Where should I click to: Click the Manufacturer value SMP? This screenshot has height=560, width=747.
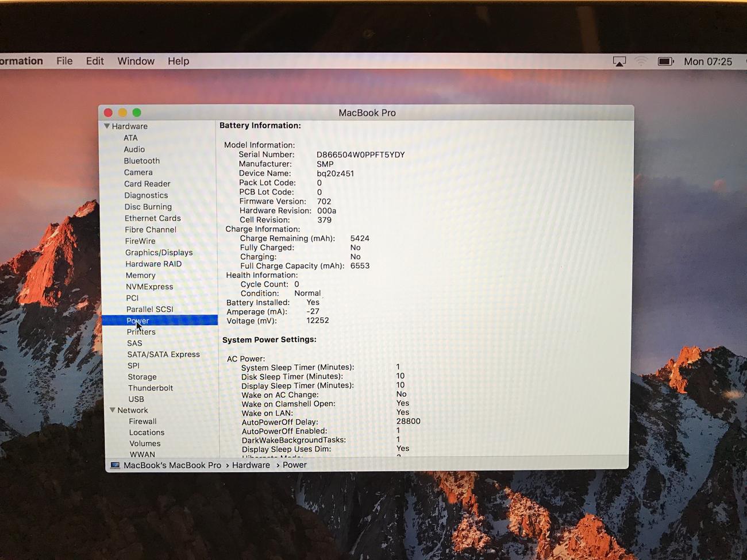[x=325, y=164]
